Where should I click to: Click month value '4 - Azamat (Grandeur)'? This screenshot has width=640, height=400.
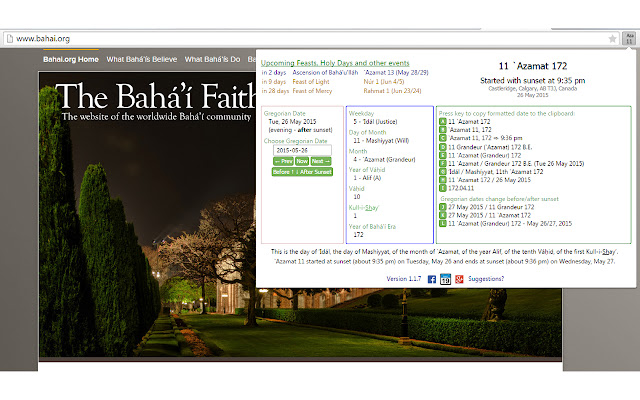[x=384, y=159]
